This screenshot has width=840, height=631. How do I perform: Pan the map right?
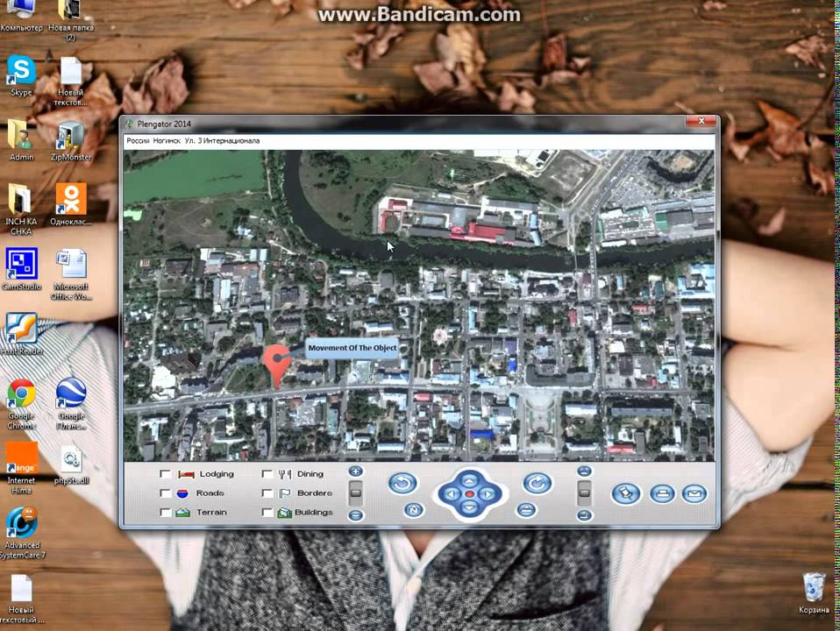click(x=488, y=494)
